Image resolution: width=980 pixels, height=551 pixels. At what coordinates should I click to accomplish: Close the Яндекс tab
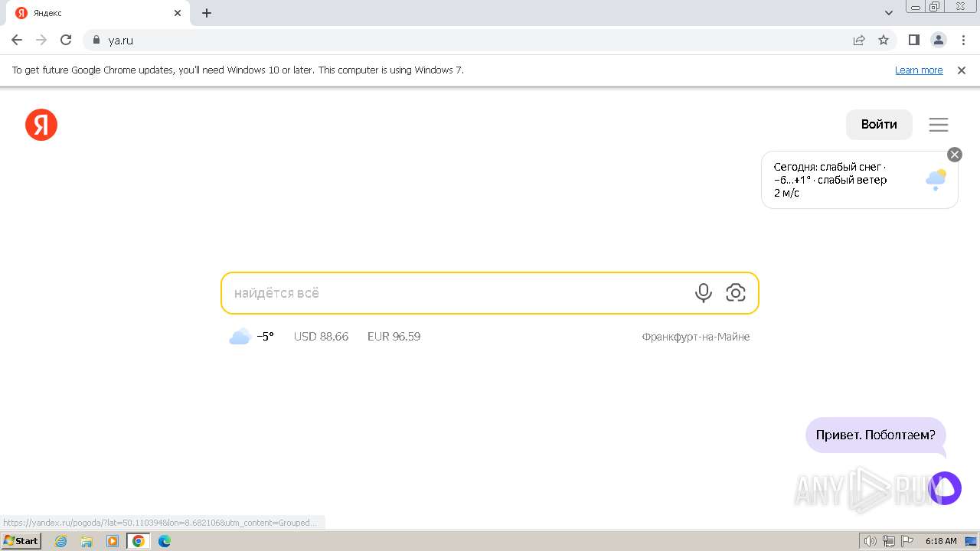click(178, 13)
